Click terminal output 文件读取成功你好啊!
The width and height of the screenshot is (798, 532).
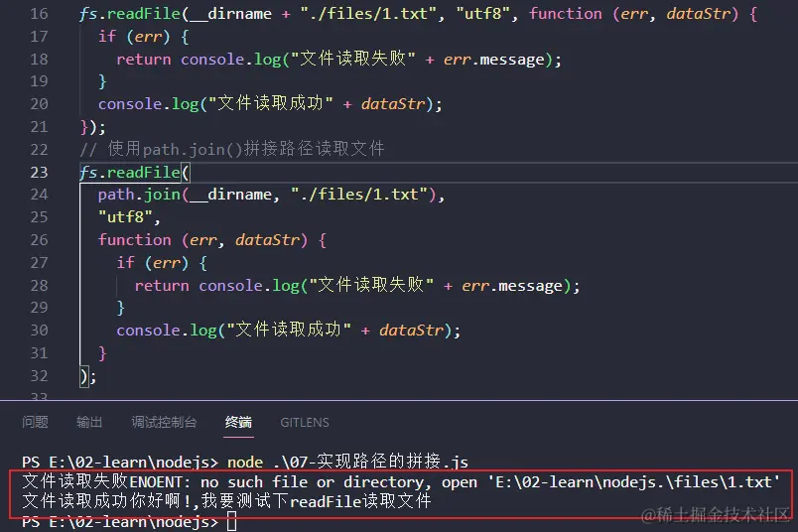click(x=106, y=501)
